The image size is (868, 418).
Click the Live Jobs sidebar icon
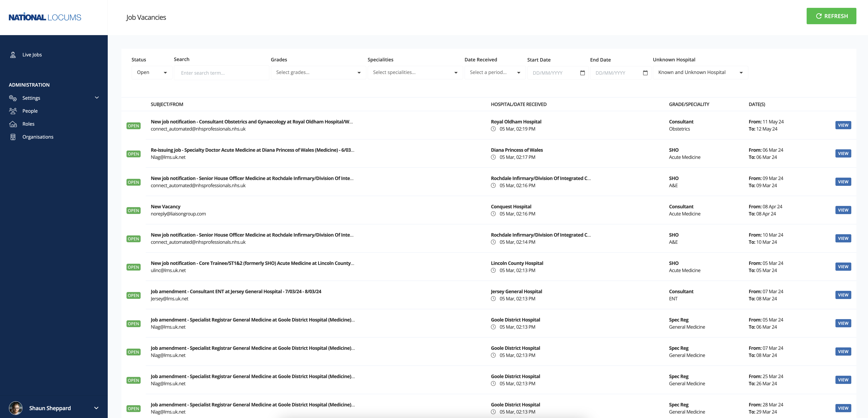pos(13,55)
